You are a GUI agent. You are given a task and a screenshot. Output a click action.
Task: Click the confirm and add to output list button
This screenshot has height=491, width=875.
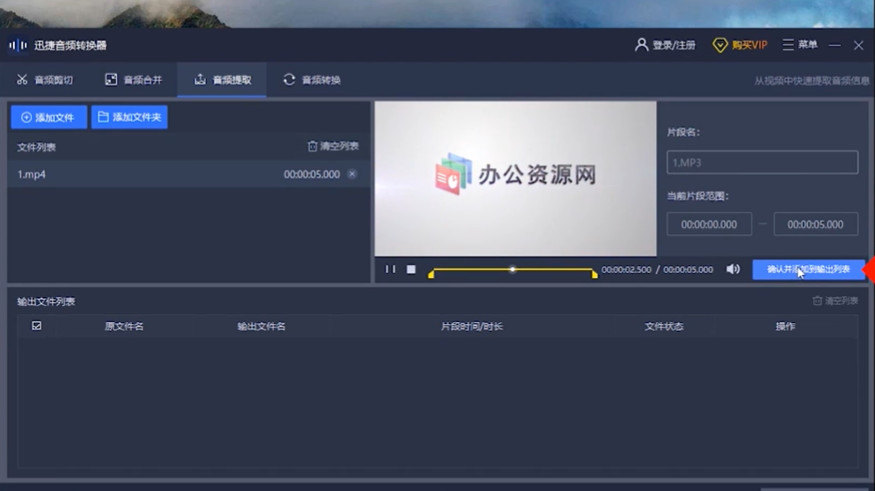coord(808,269)
